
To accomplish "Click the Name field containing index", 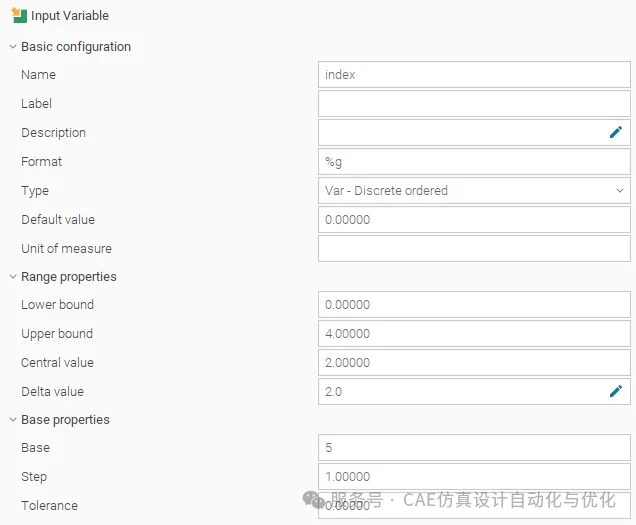I will 474,75.
